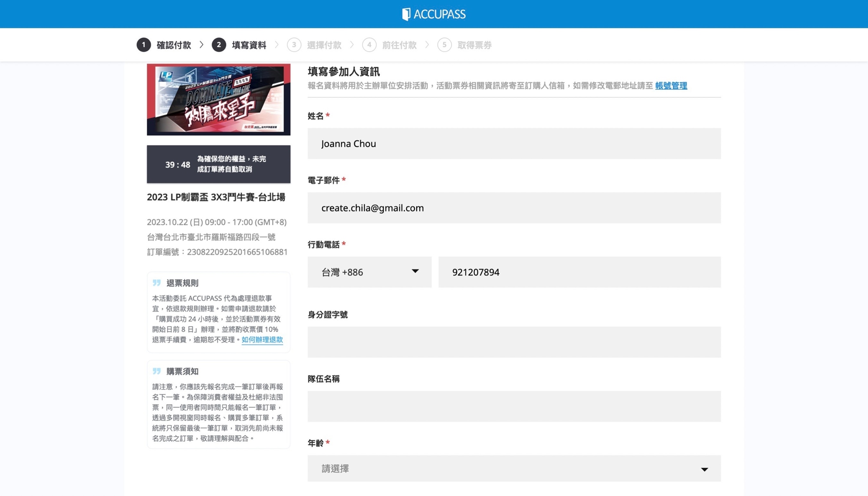The width and height of the screenshot is (868, 496).
Task: Focus the empty 隊伍名稱 input field
Action: (x=514, y=406)
